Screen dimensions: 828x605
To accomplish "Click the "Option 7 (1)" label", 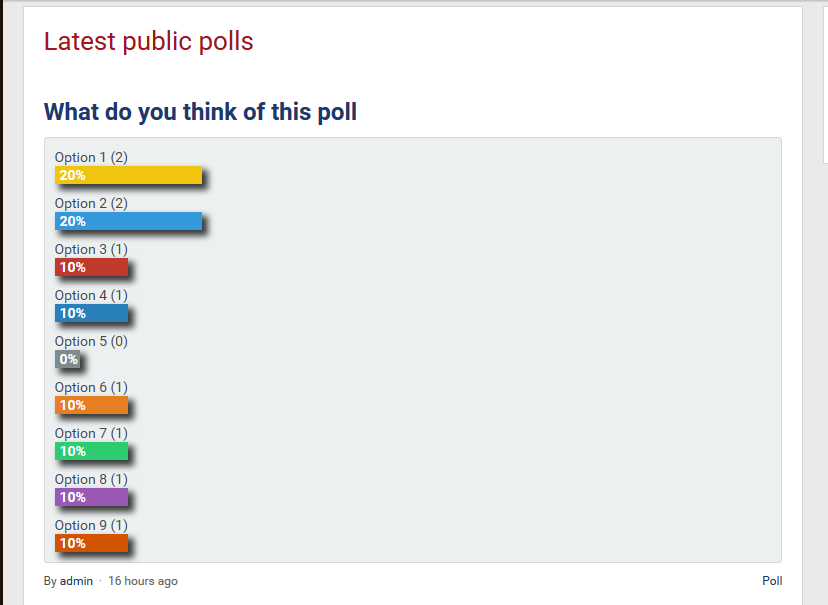I will (x=91, y=434).
